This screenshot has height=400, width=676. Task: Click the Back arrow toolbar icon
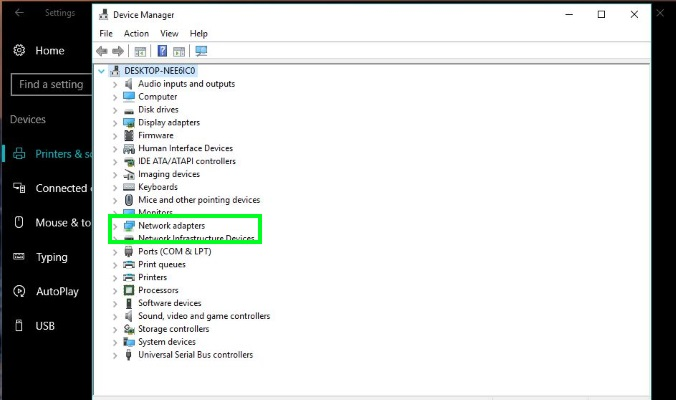102,51
